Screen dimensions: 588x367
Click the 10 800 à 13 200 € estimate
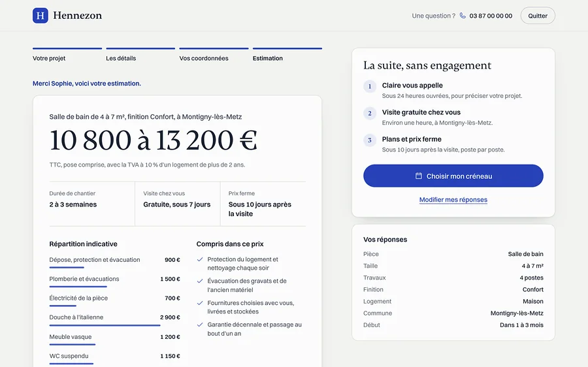154,140
